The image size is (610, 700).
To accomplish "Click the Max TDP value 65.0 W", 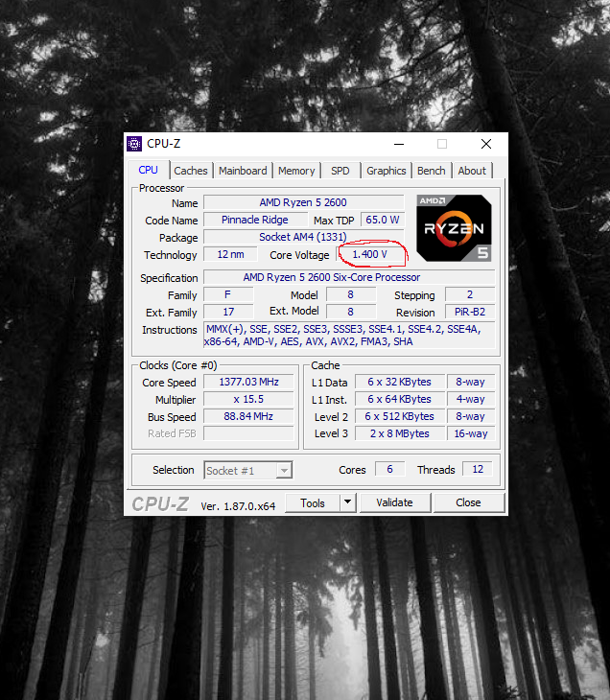I will coord(383,220).
